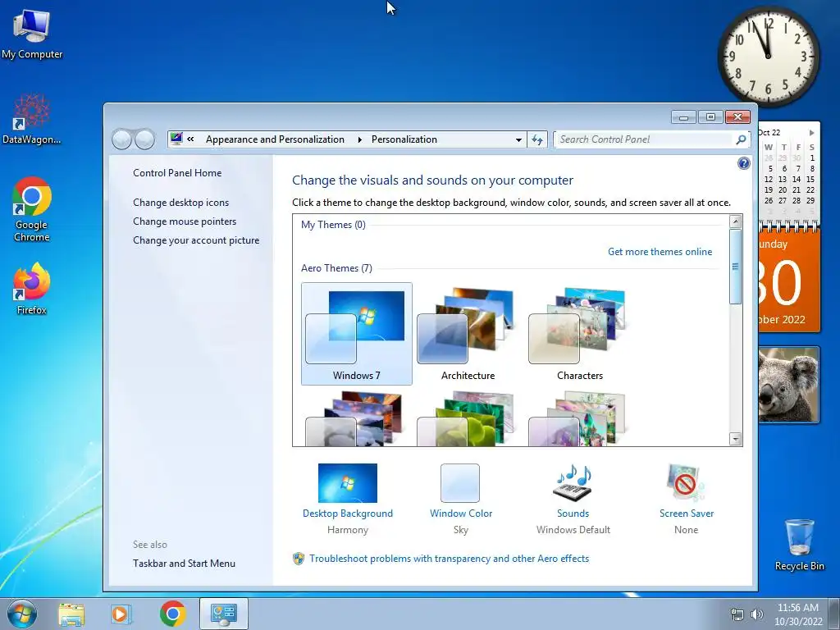Select the Architecture theme
The height and width of the screenshot is (630, 840).
tap(468, 334)
